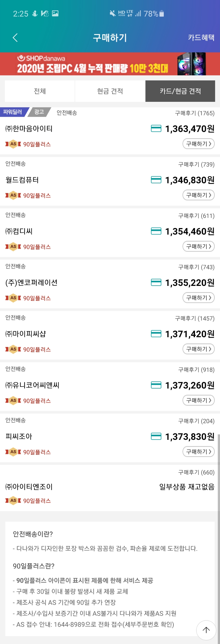Screen dimensions: 220x644
Task: Tap card icon beside 1,371,420원 price
Action: [x=156, y=334]
